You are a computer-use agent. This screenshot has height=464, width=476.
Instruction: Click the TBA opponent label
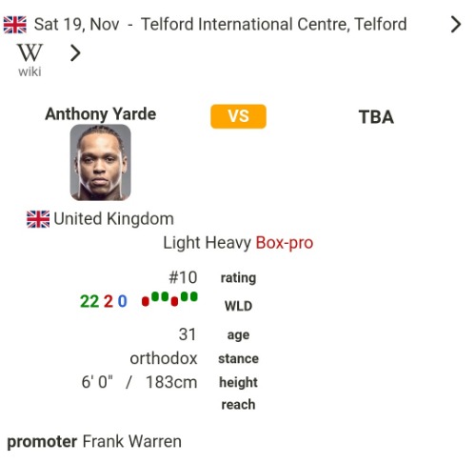[376, 117]
